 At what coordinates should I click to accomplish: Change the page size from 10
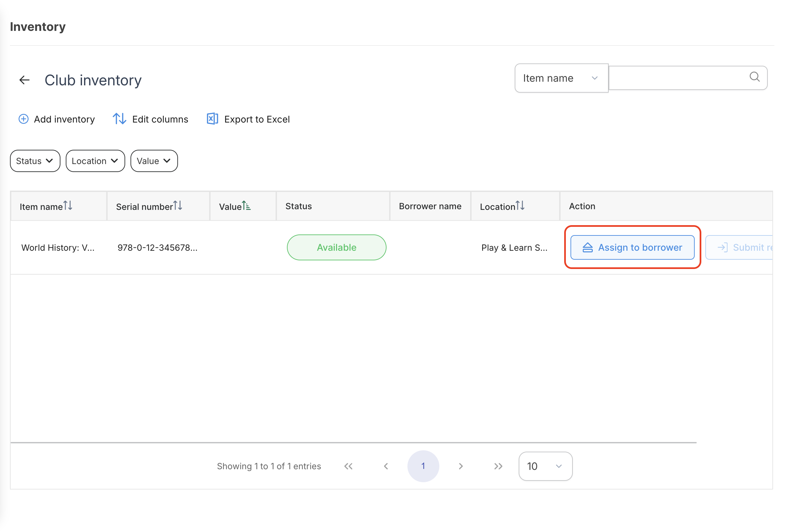click(545, 466)
